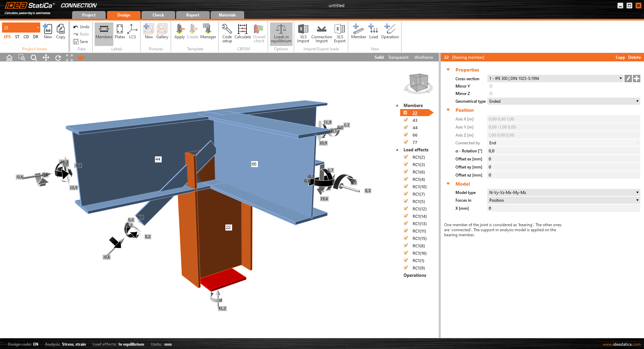644x349 pixels.
Task: Click the pencil edit cross-section icon
Action: (x=628, y=79)
